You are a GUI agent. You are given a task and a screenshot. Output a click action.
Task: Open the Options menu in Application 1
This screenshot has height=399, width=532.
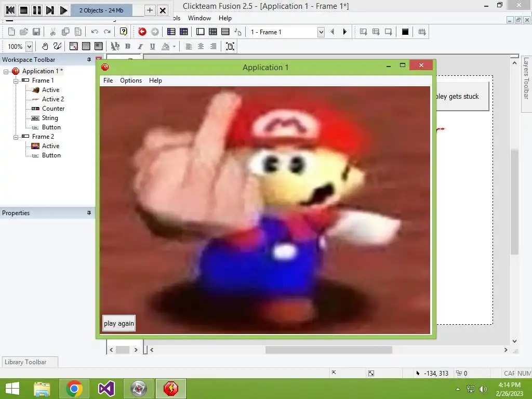tap(130, 81)
